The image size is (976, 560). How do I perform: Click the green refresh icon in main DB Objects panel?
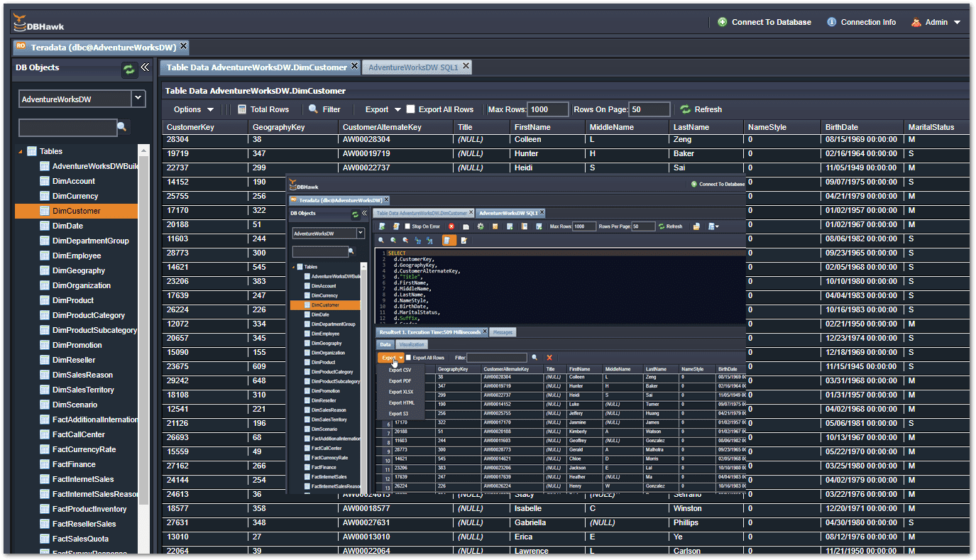[128, 69]
